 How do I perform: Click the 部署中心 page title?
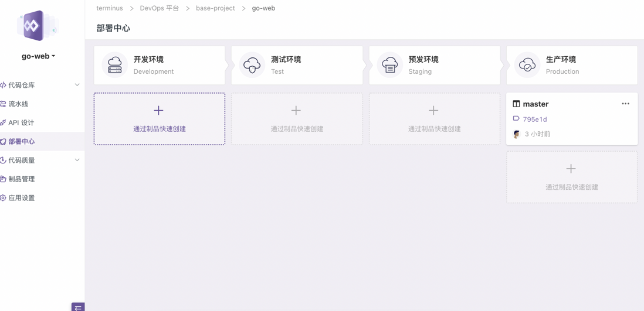[113, 28]
